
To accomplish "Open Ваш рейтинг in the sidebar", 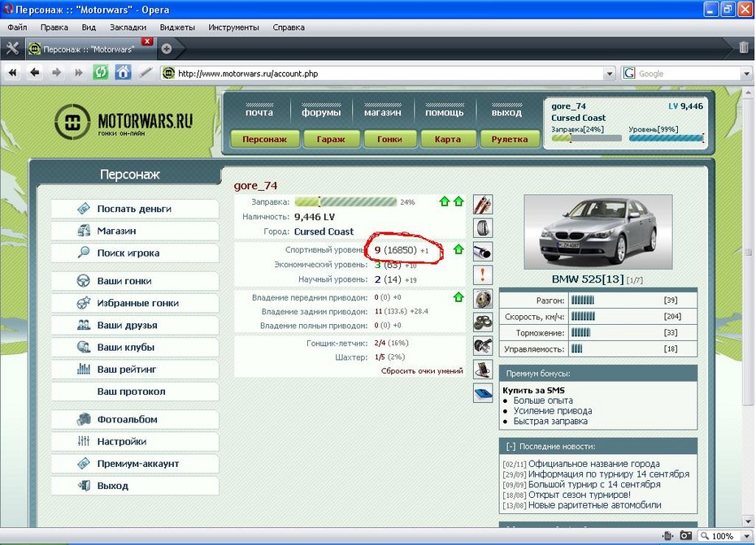I will pyautogui.click(x=135, y=370).
